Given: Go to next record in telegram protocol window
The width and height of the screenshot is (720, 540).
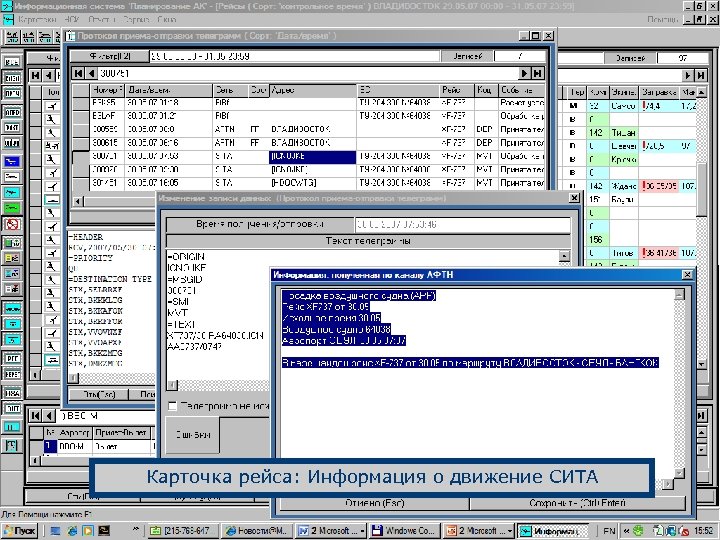Looking at the screenshot, I should pyautogui.click(x=524, y=73).
